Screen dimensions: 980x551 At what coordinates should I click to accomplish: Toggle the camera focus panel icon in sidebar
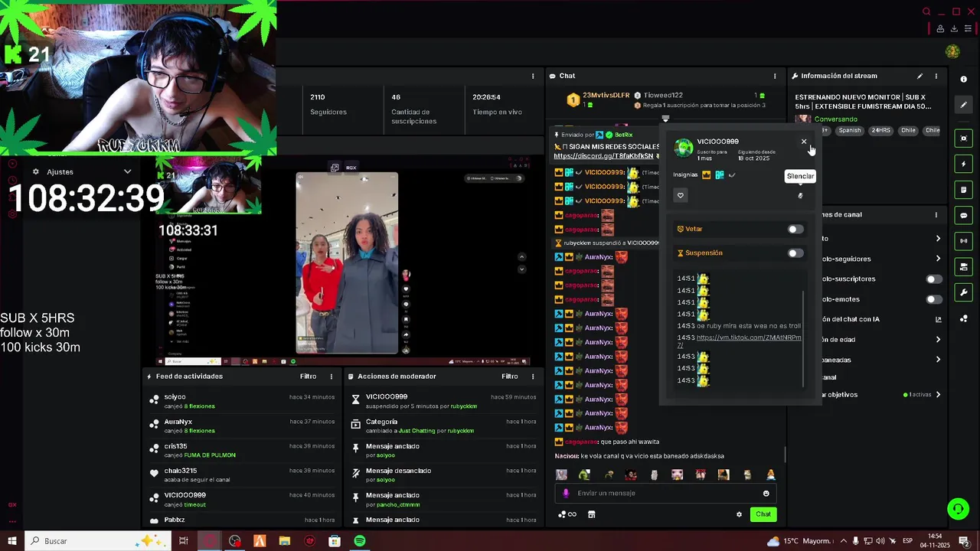[964, 139]
